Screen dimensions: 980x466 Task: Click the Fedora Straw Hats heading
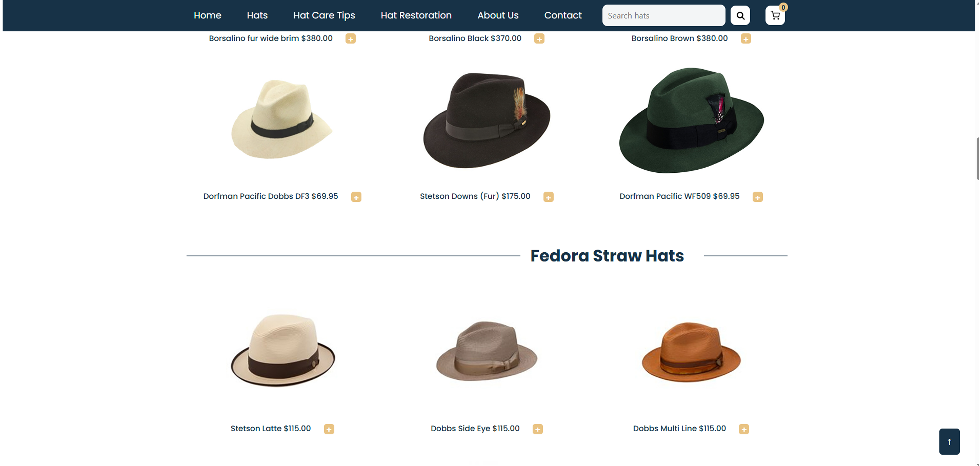click(x=607, y=256)
